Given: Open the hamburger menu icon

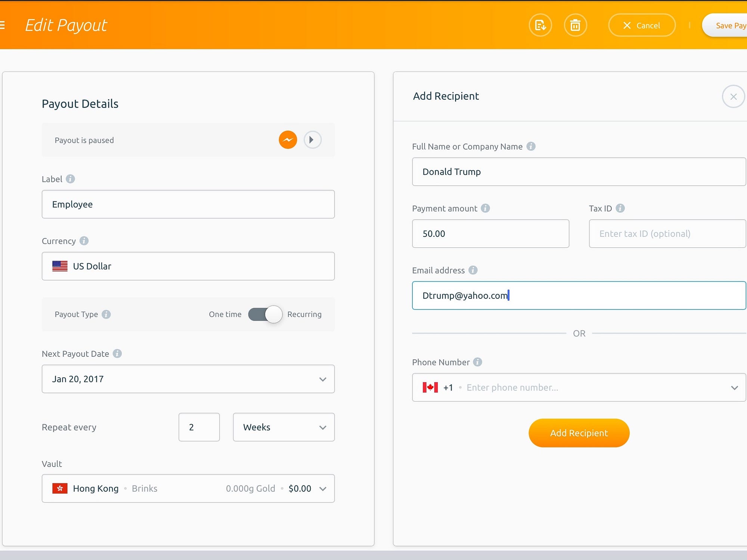Looking at the screenshot, I should [x=2, y=25].
